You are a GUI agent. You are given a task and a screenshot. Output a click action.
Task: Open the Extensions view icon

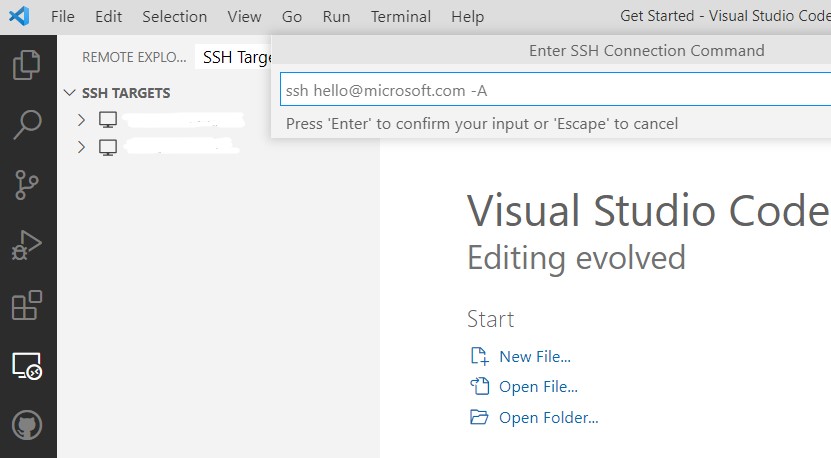27,306
